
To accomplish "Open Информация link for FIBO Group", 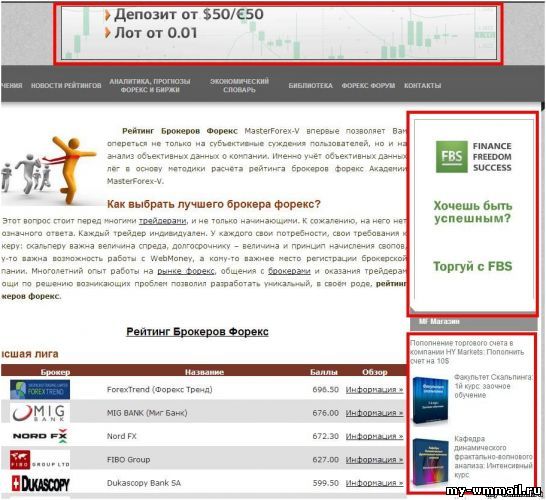I will click(x=374, y=460).
